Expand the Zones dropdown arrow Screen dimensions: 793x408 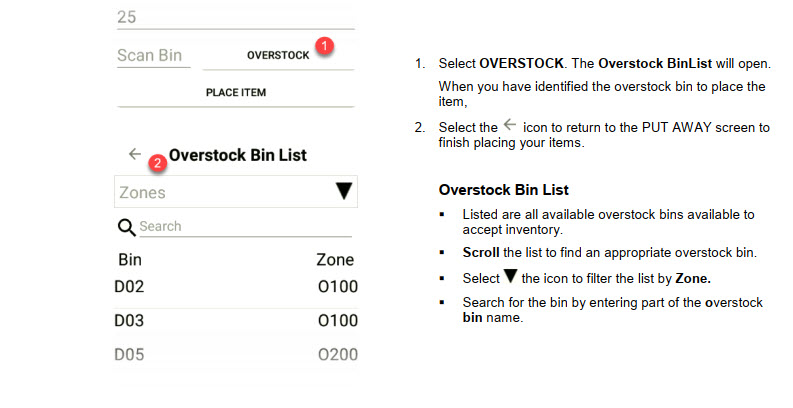click(x=343, y=192)
